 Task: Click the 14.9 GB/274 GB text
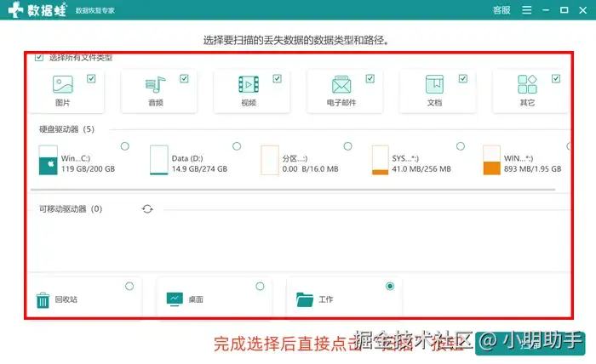click(199, 169)
